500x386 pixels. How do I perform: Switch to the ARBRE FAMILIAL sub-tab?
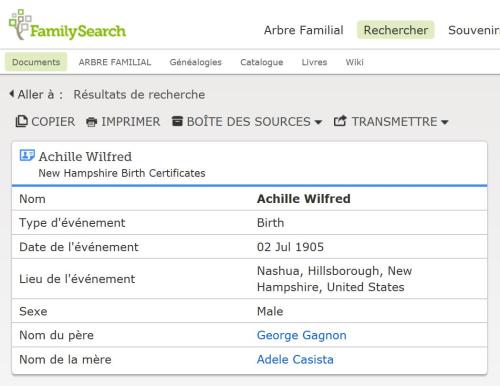[115, 62]
